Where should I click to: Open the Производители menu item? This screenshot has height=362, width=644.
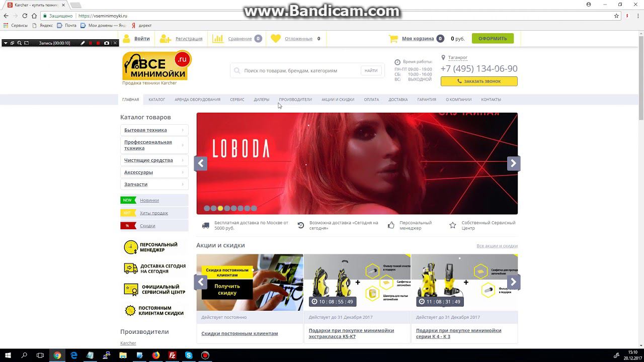tap(295, 100)
